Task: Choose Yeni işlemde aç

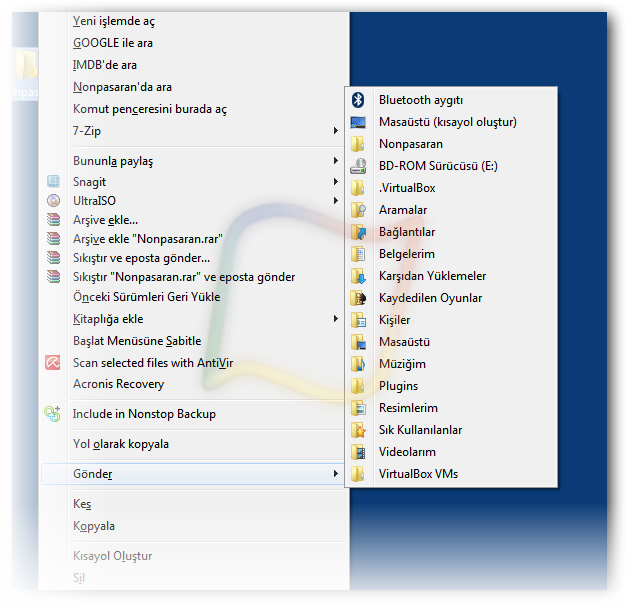Action: tap(114, 21)
